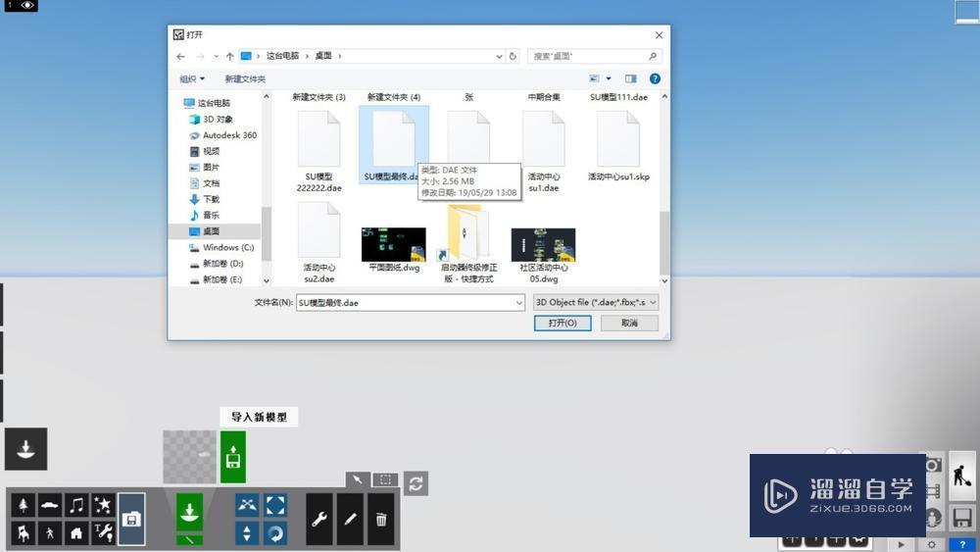Click the refresh button beside address bar

pyautogui.click(x=513, y=56)
